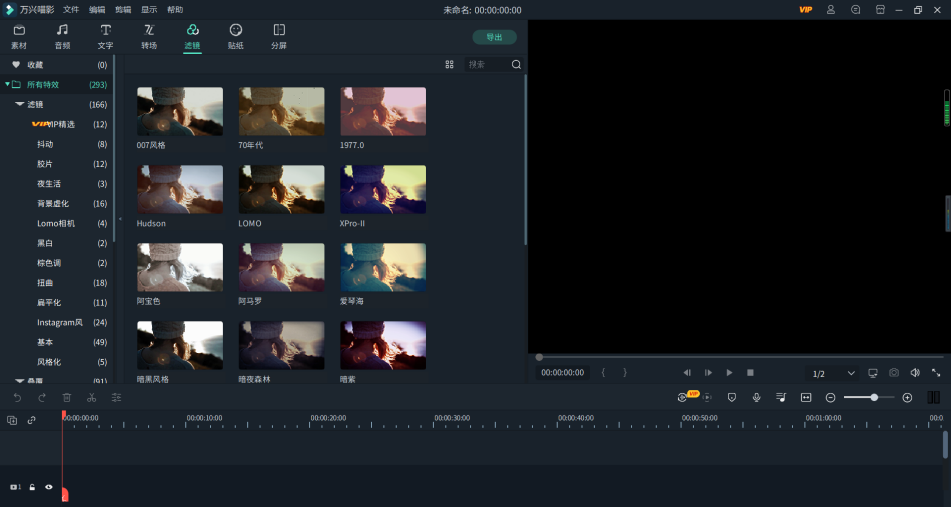Focus the 搜索 search field
951x507 pixels.
(488, 64)
